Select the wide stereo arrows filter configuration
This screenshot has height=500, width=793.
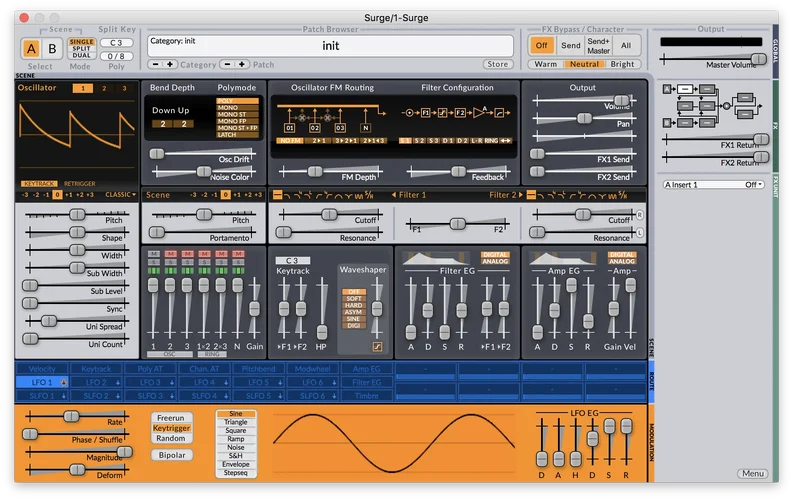pos(505,141)
